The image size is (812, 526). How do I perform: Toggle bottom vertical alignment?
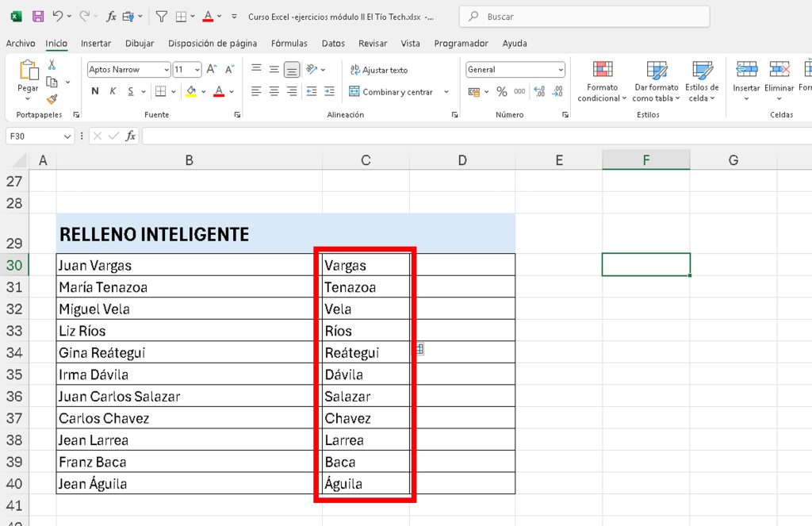pos(292,69)
